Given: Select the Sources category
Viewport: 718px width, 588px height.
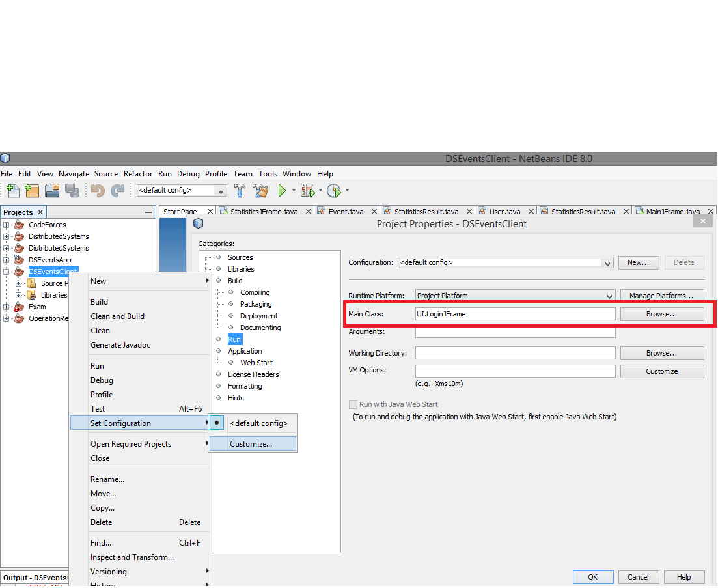Looking at the screenshot, I should [240, 257].
